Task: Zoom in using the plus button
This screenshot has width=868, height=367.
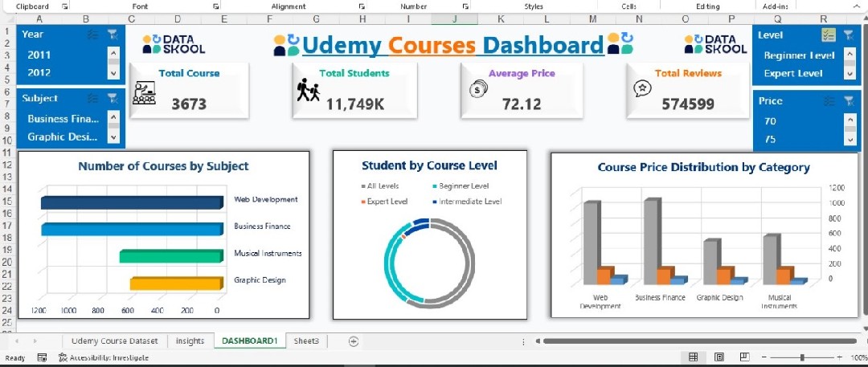Action: (x=839, y=357)
